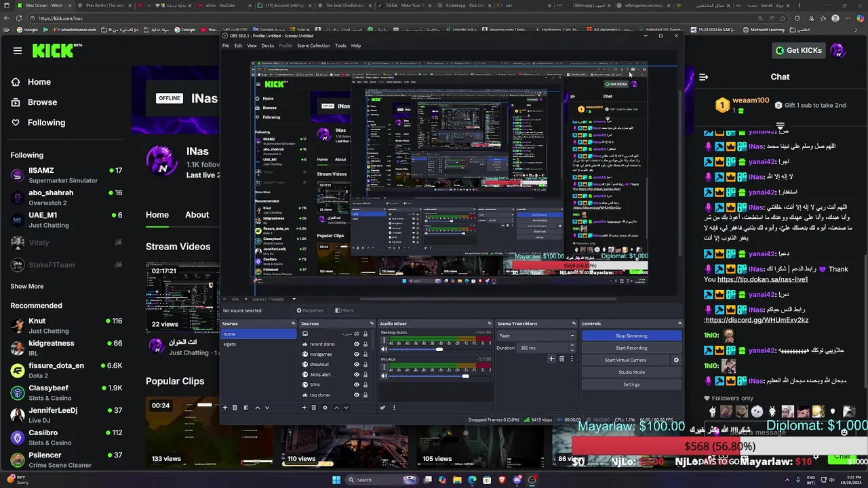Hide the kicks alert source
868x488 pixels.
point(357,375)
